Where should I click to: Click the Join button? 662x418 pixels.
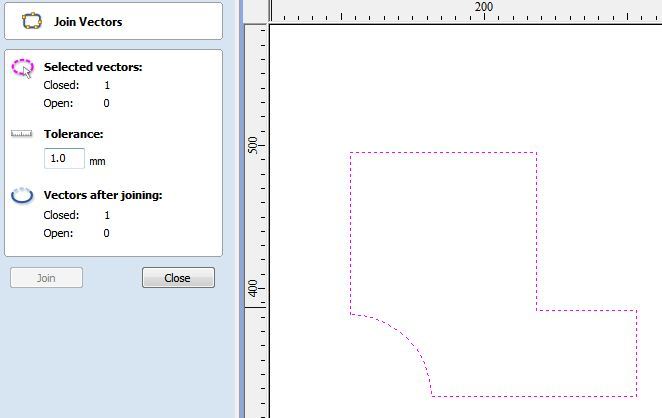point(46,278)
